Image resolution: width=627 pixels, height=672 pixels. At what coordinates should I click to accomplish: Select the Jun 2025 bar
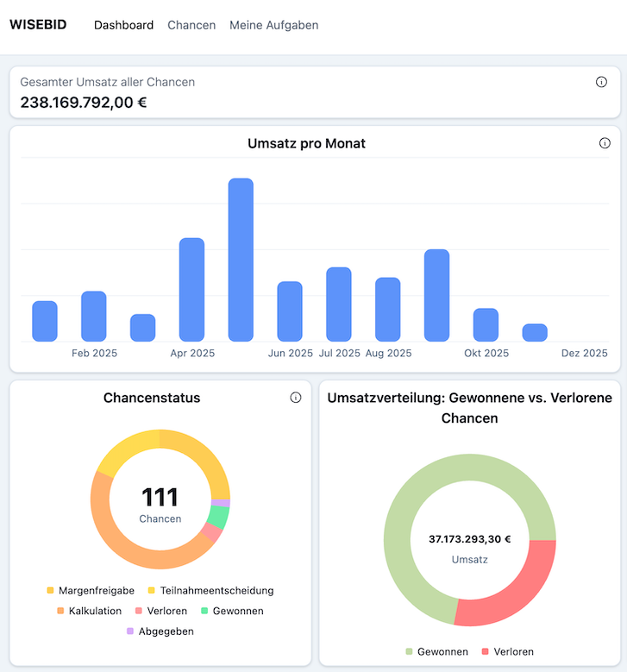pyautogui.click(x=290, y=311)
